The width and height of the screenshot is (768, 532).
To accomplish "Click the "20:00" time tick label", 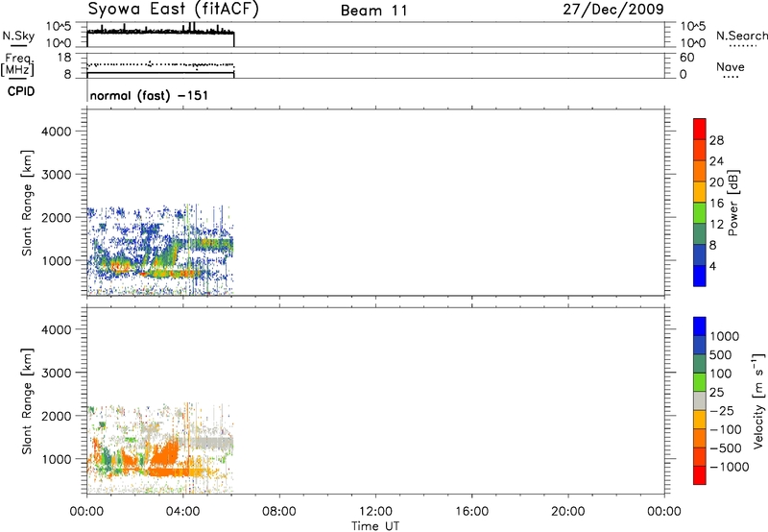I will coord(567,512).
